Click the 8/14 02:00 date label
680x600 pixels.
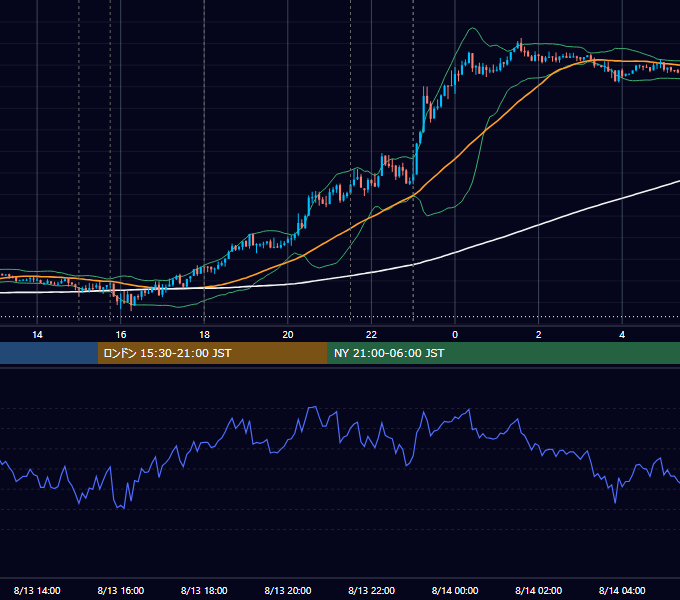pos(539,590)
